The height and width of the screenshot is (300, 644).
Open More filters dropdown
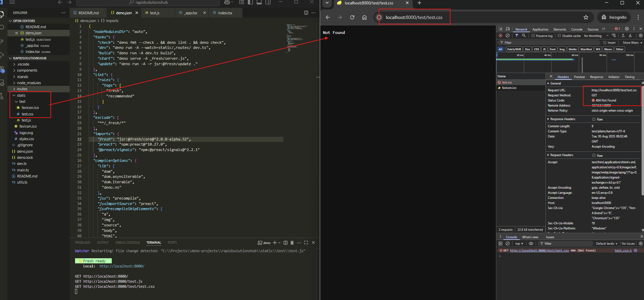[632, 43]
